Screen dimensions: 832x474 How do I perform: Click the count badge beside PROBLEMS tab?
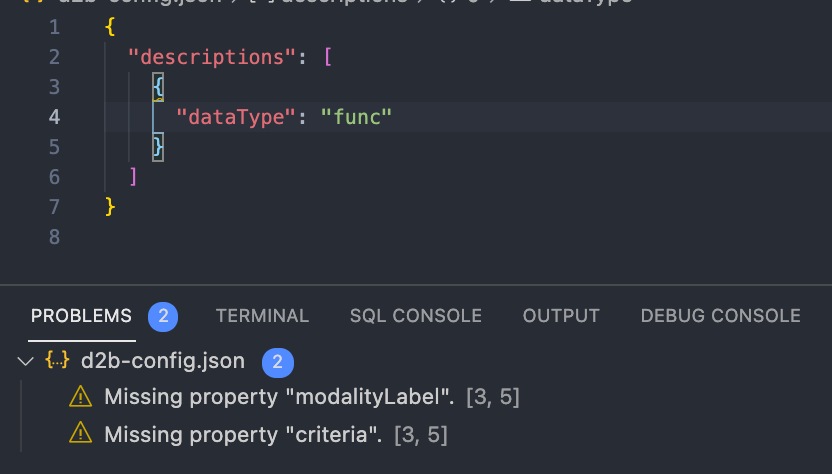163,316
